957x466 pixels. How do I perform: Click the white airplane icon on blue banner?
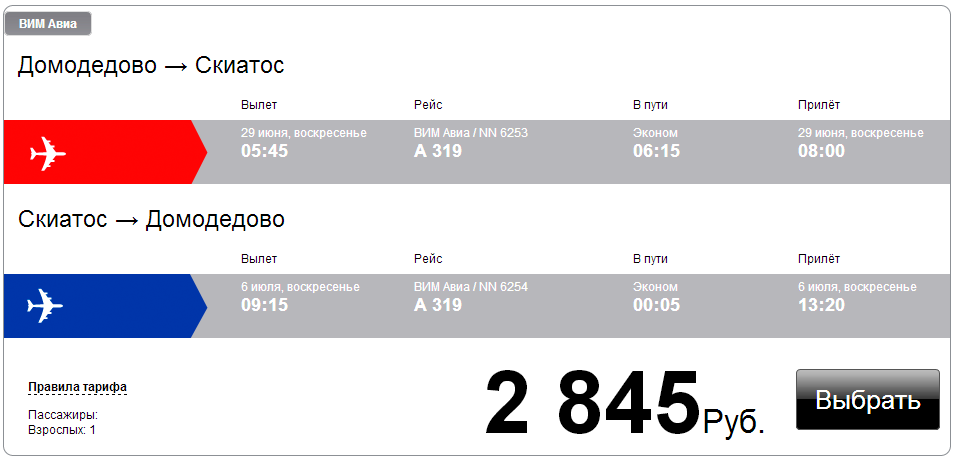[x=47, y=305]
